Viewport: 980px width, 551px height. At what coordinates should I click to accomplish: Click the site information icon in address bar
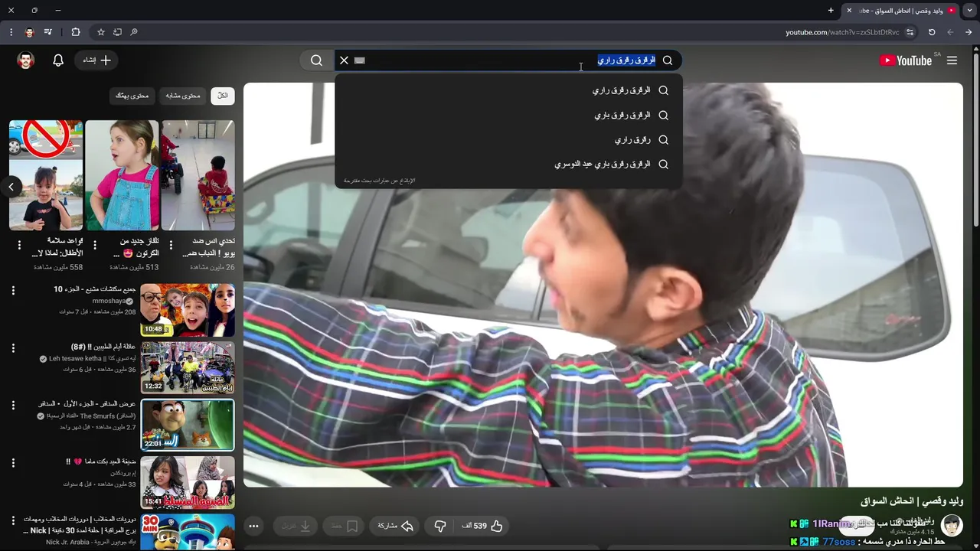(910, 32)
